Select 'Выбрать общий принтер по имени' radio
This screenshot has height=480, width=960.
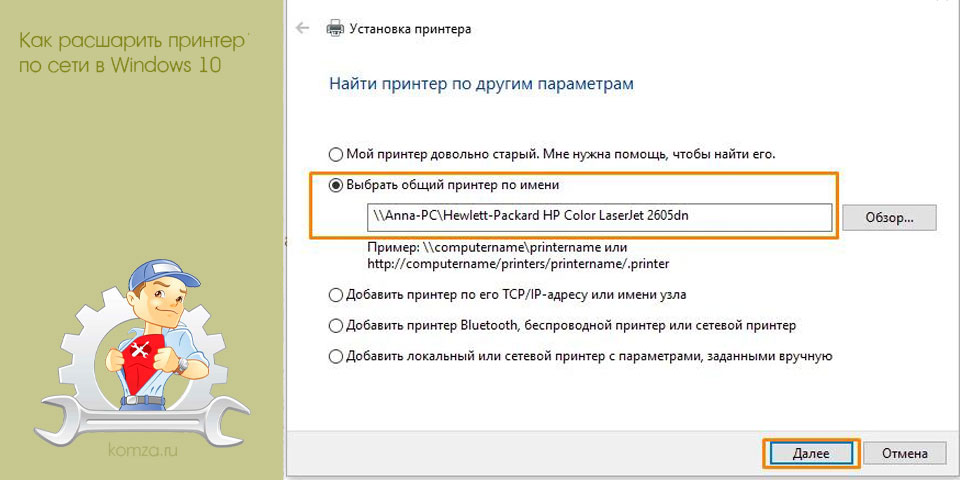click(x=336, y=185)
